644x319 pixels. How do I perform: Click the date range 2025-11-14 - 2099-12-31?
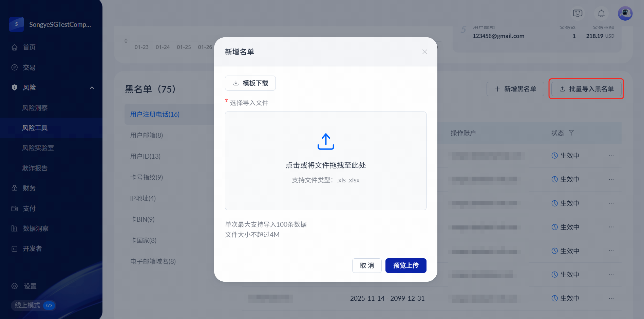[387, 298]
